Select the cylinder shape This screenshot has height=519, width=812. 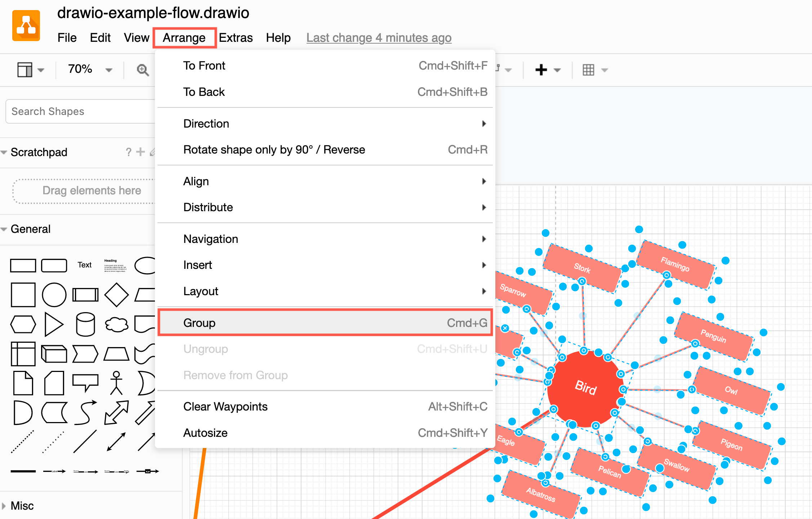point(85,324)
